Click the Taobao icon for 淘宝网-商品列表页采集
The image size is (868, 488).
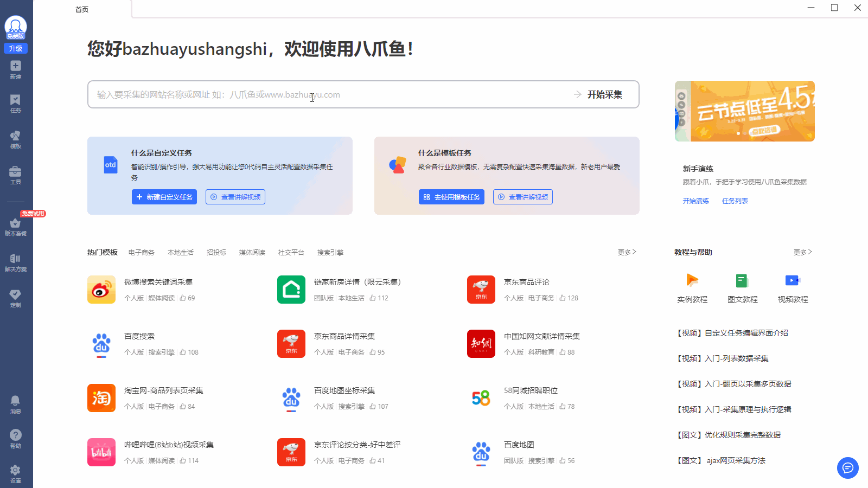coord(101,398)
